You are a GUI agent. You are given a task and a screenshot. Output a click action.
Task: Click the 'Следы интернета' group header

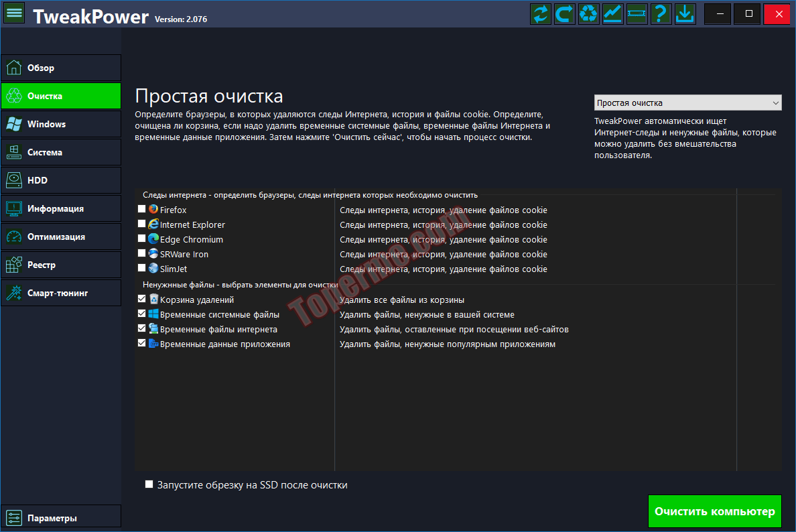(310, 195)
